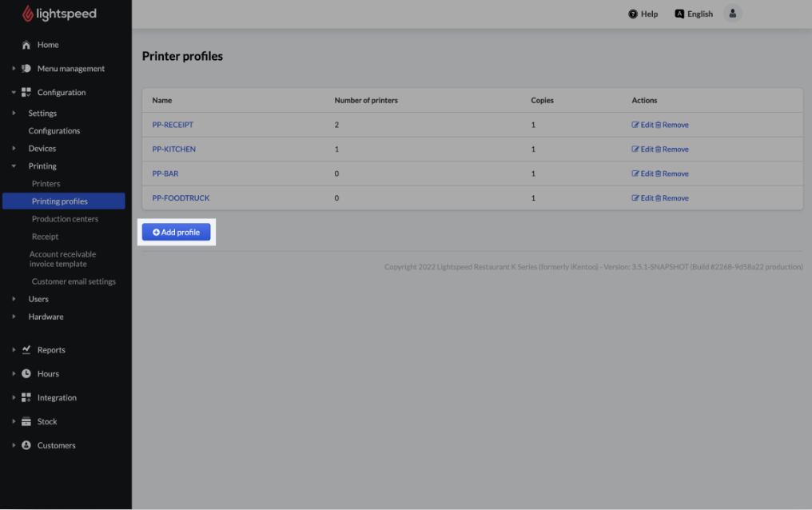This screenshot has width=812, height=510.
Task: Open the user account avatar icon
Action: click(x=732, y=14)
